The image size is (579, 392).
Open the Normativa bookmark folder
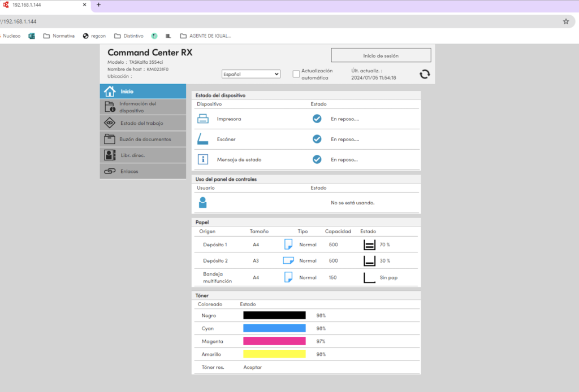pyautogui.click(x=59, y=36)
